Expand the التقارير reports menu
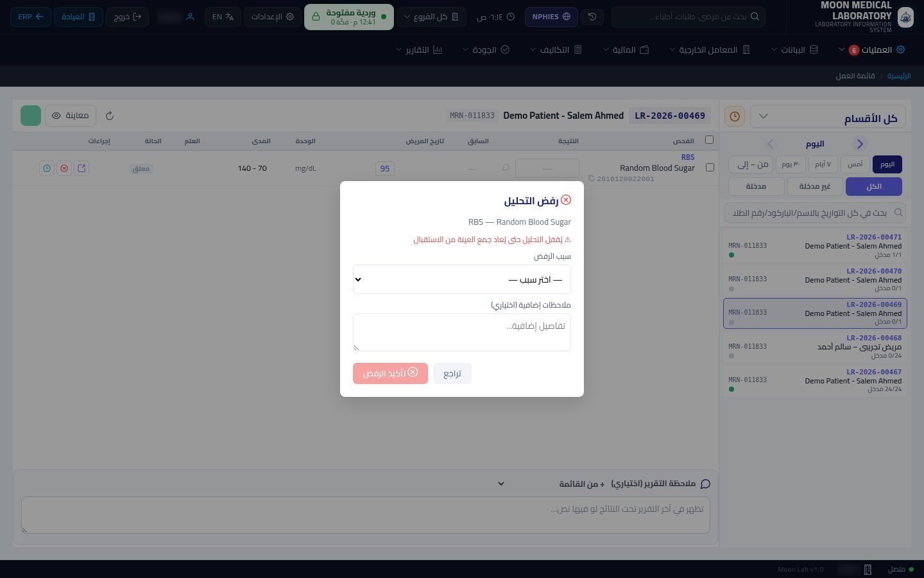The image size is (924, 578). click(x=419, y=49)
